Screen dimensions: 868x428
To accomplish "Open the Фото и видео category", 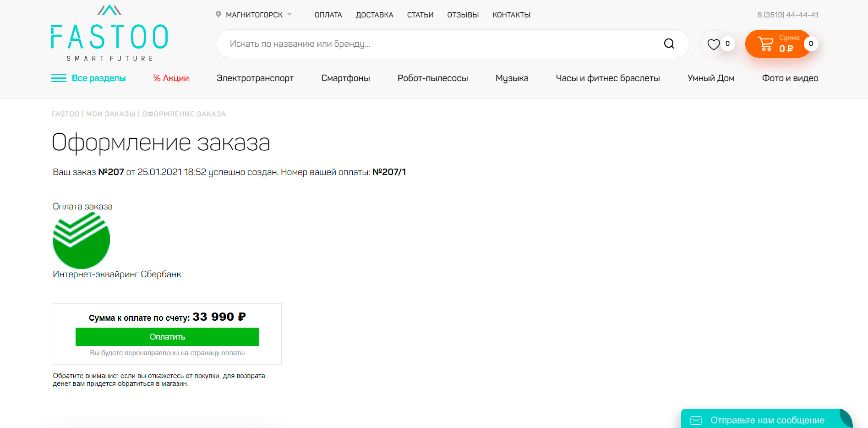I will tap(790, 78).
